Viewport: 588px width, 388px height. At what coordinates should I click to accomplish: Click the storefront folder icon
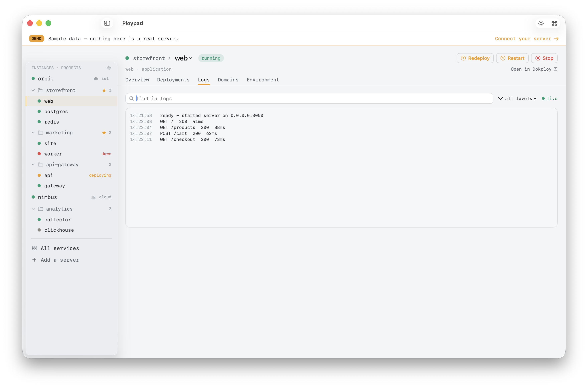pos(41,90)
